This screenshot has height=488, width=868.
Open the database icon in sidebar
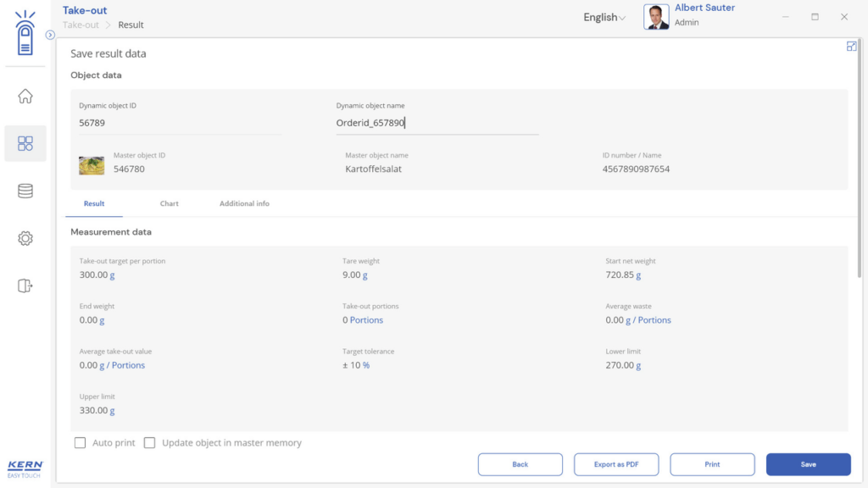pyautogui.click(x=25, y=191)
